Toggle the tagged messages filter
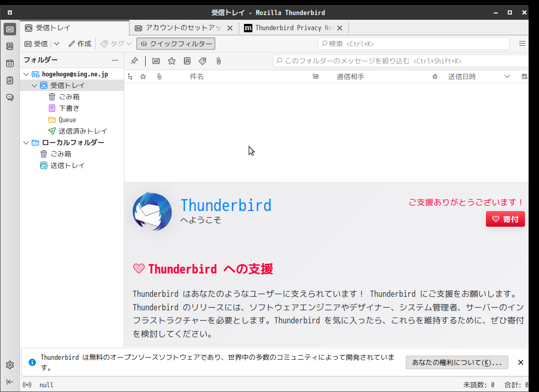This screenshot has height=392, width=539. click(x=202, y=61)
